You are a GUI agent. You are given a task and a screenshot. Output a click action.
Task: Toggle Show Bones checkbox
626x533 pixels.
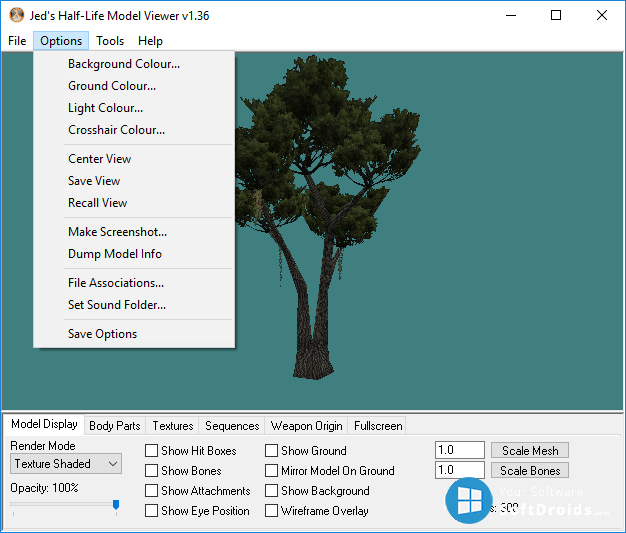pyautogui.click(x=151, y=471)
